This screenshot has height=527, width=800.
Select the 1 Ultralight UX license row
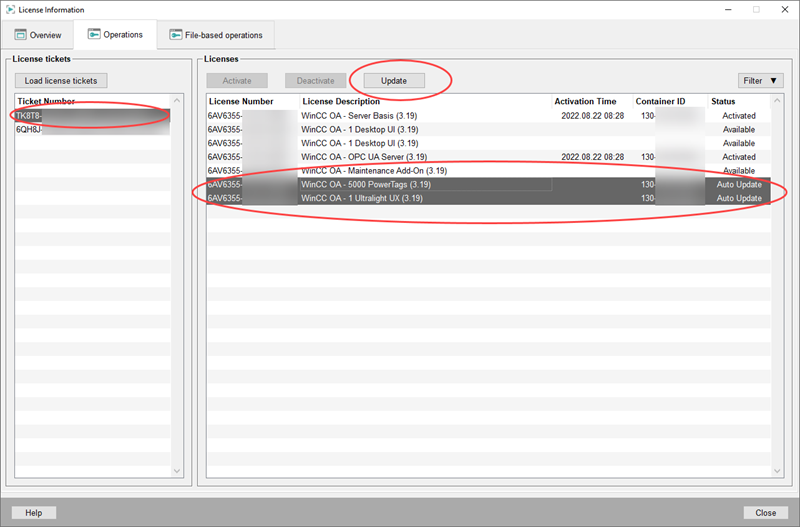pyautogui.click(x=488, y=198)
